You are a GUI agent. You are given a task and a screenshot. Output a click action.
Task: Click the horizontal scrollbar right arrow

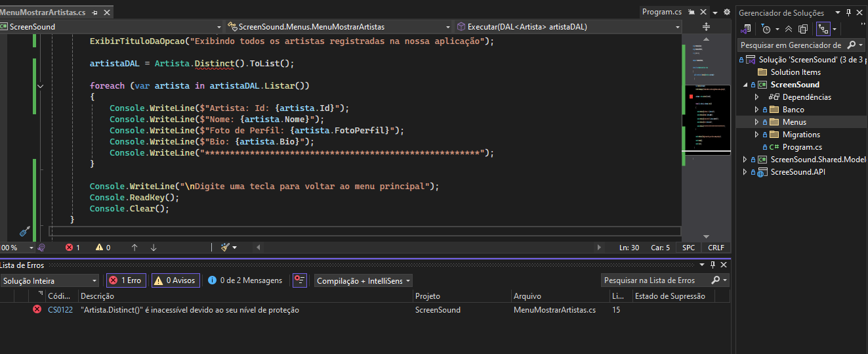tap(599, 248)
